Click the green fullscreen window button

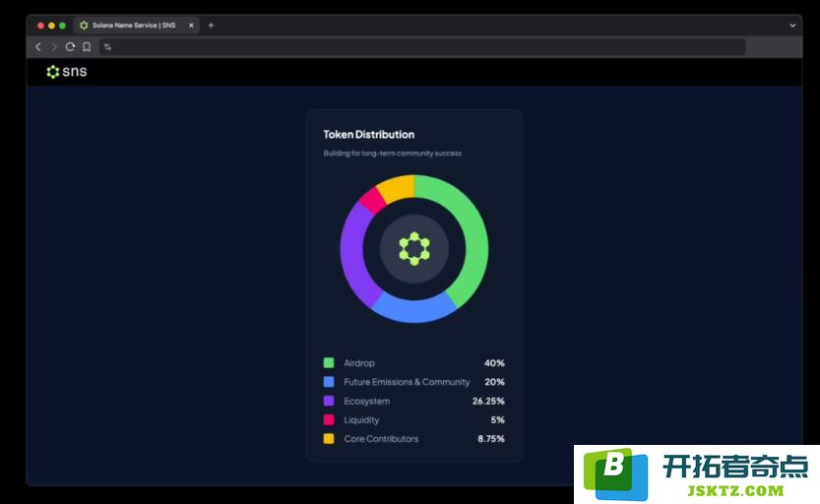tap(62, 25)
